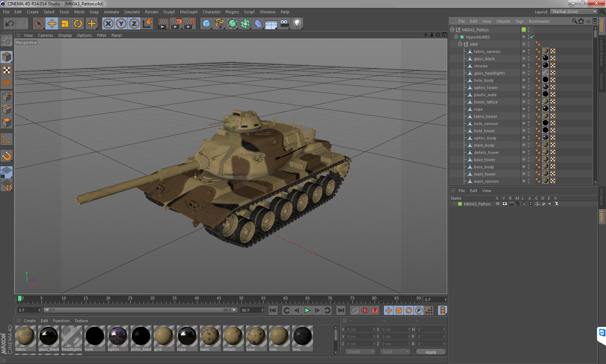The width and height of the screenshot is (606, 364).
Task: Toggle X-axis lock icon
Action: click(x=108, y=24)
